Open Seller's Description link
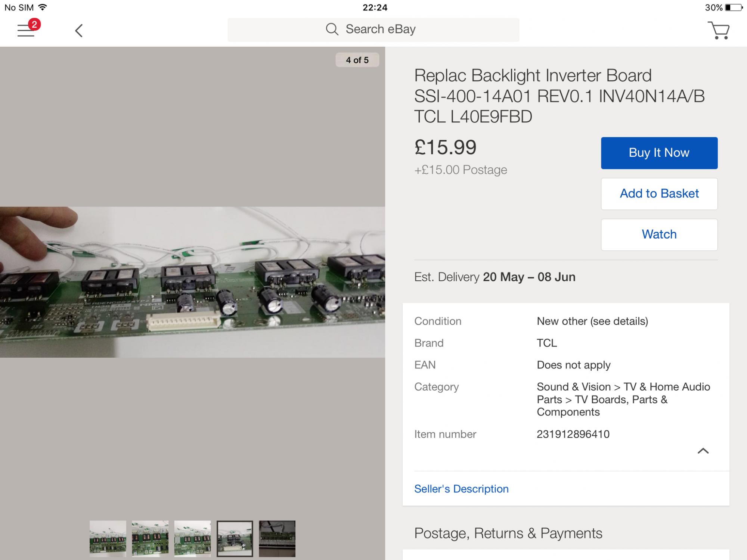 tap(461, 489)
